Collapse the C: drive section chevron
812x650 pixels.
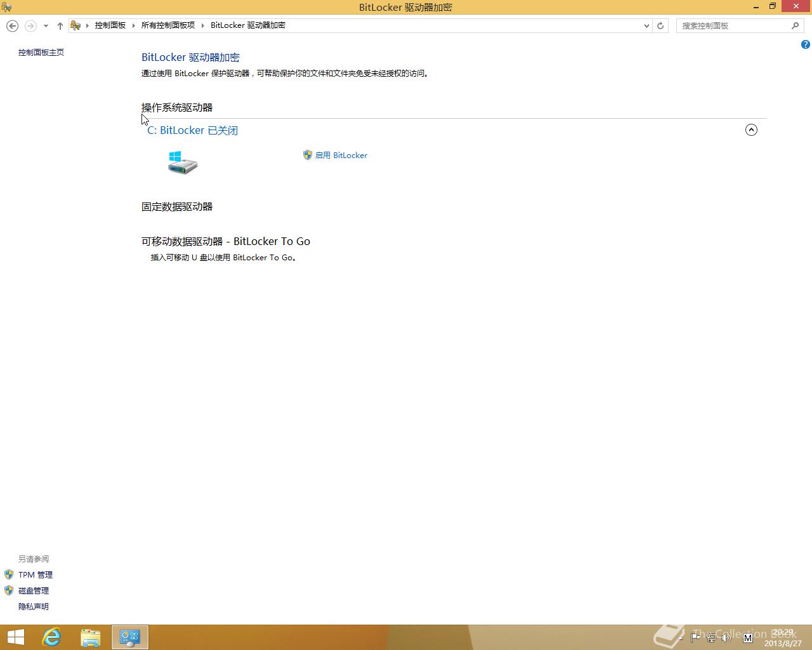pyautogui.click(x=751, y=130)
